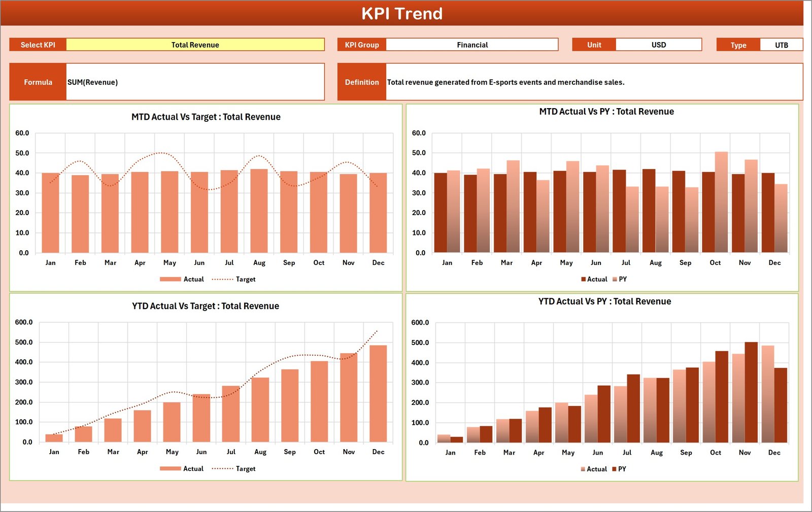Click the KPI Trend header title
This screenshot has height=512, width=812.
(x=402, y=14)
